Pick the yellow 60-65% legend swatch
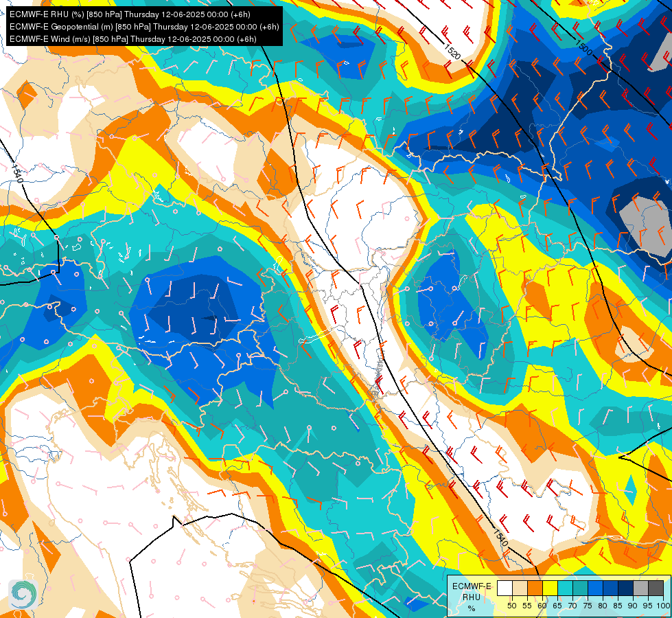Image resolution: width=672 pixels, height=618 pixels. tap(550, 588)
